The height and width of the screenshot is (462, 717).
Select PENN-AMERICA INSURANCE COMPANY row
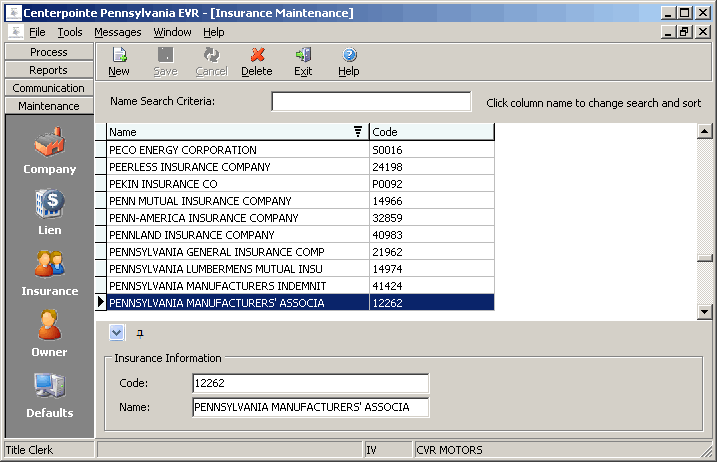[x=294, y=217]
